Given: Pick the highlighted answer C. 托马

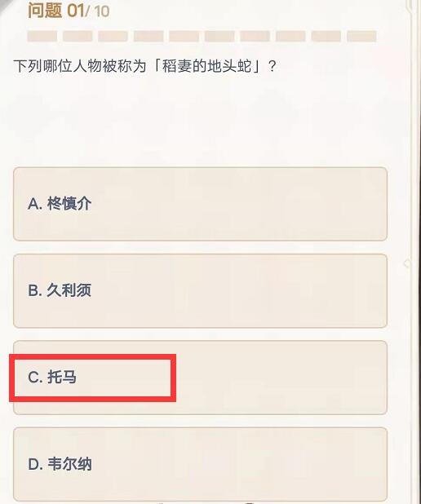Looking at the screenshot, I should (x=200, y=378).
